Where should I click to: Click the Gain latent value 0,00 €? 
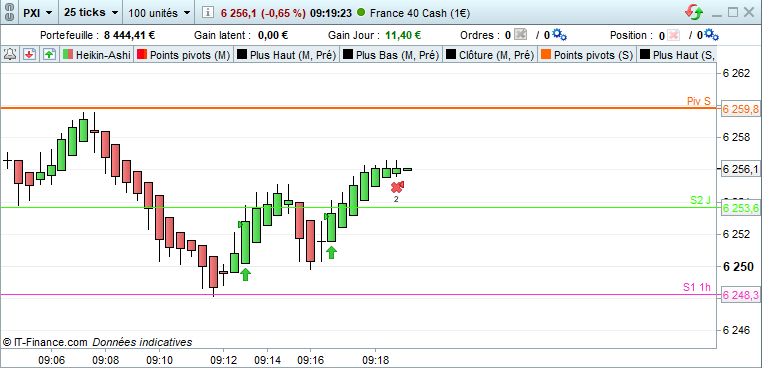tap(273, 35)
